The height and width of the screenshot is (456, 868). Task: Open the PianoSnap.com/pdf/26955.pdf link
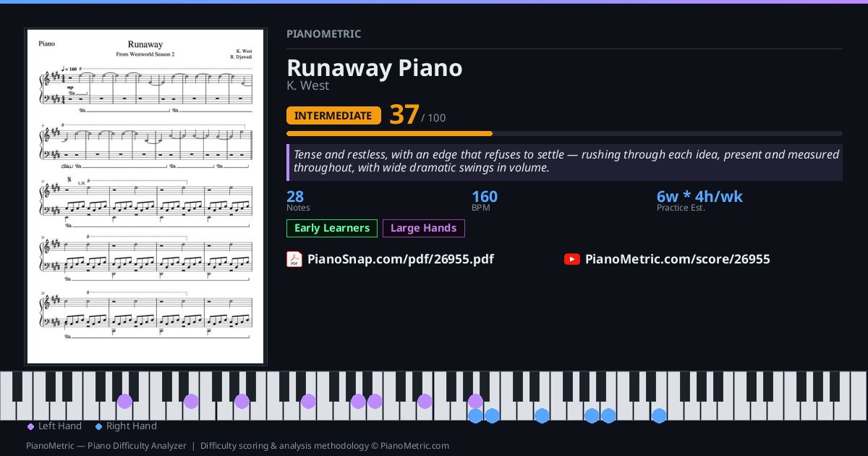[401, 259]
